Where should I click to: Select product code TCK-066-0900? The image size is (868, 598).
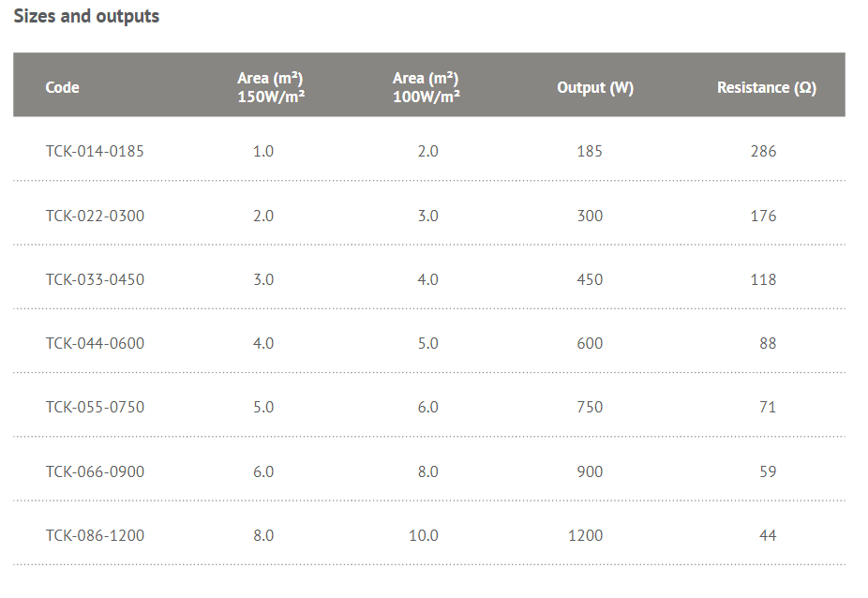coord(95,471)
